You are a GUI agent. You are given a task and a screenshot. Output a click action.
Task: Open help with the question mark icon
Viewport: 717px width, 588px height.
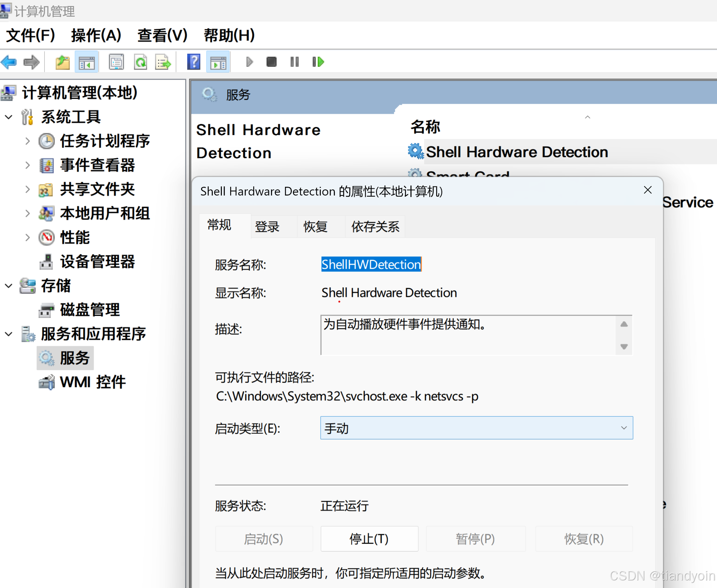tap(194, 62)
